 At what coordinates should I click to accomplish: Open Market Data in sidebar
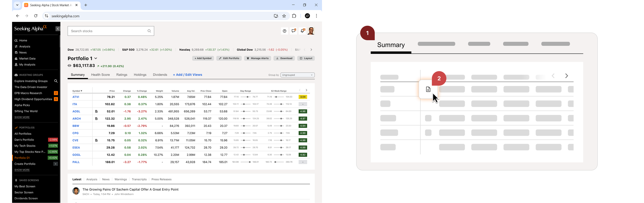point(27,59)
